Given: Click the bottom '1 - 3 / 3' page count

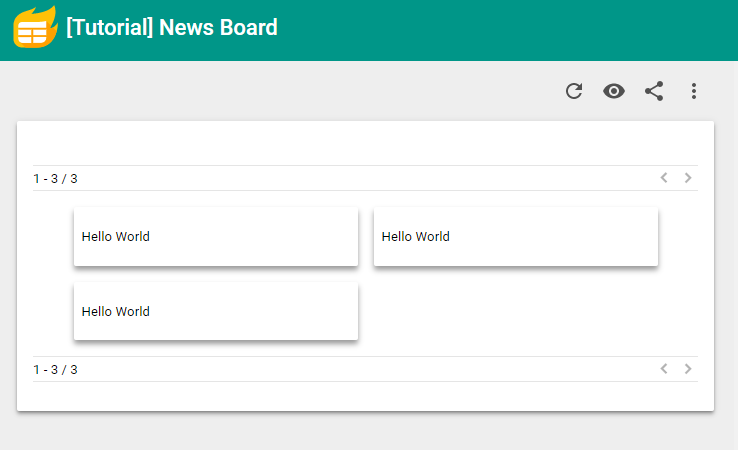Looking at the screenshot, I should pyautogui.click(x=56, y=370).
